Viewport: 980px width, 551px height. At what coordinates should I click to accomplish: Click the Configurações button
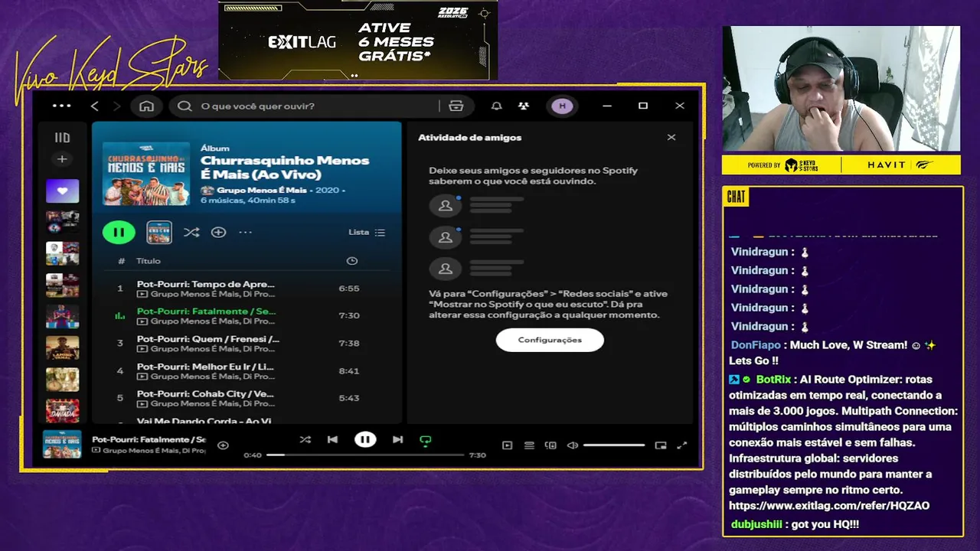click(550, 340)
